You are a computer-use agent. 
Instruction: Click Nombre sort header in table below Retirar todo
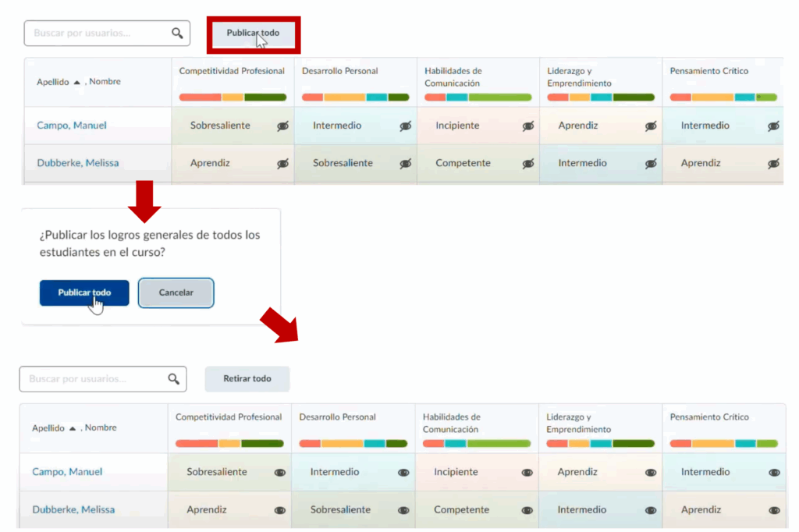tap(101, 428)
